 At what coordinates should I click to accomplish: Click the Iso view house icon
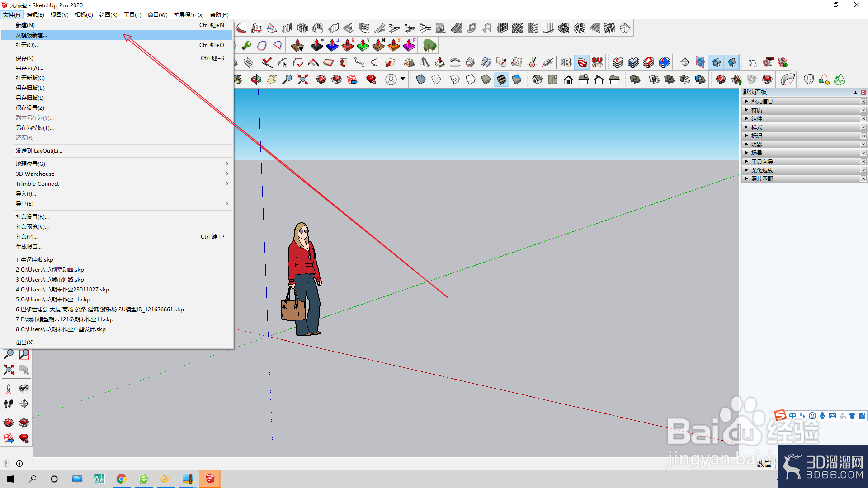tap(538, 80)
